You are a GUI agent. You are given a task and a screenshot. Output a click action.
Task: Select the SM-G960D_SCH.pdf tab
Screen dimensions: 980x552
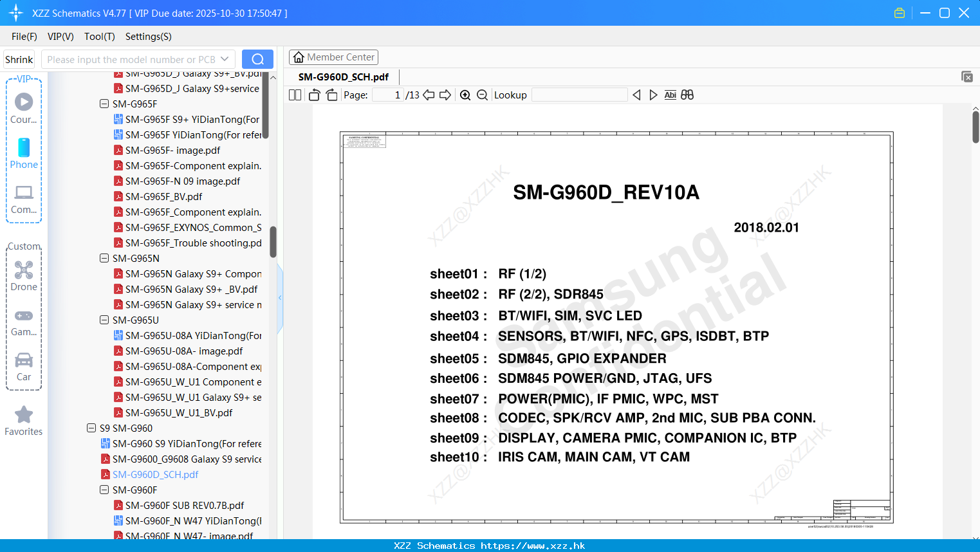(x=344, y=77)
